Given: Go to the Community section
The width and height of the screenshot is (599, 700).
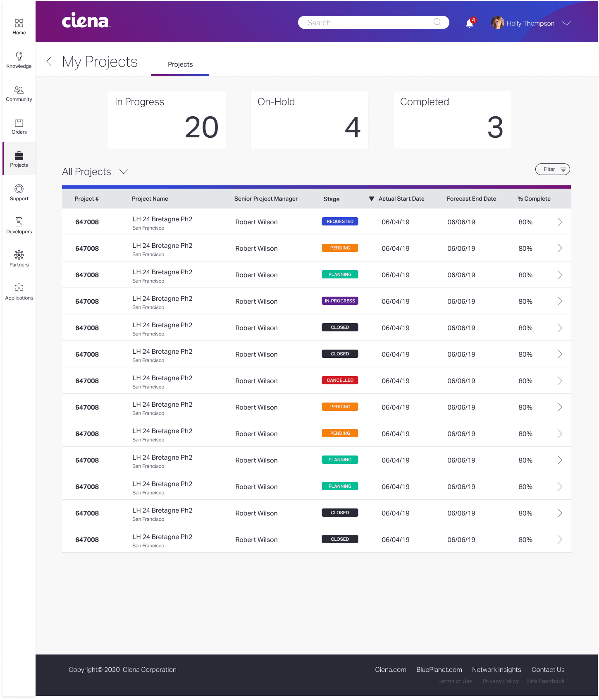Looking at the screenshot, I should click(x=19, y=93).
